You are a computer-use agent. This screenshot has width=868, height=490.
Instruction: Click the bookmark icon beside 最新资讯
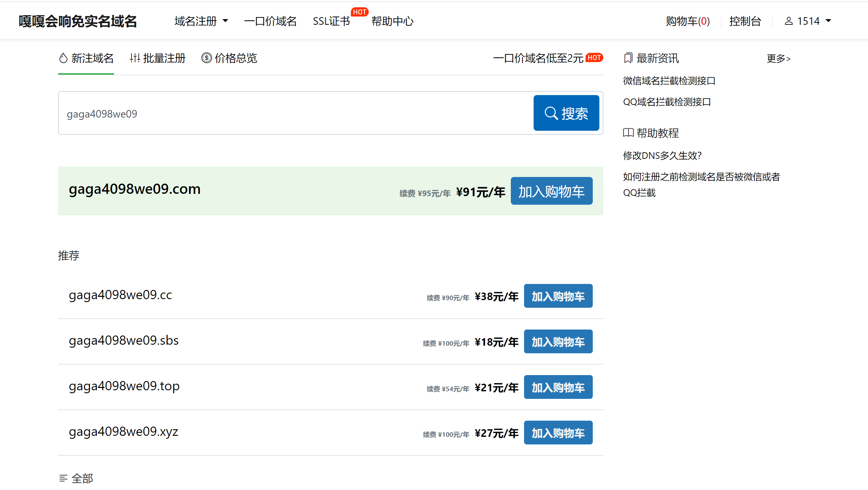[628, 58]
